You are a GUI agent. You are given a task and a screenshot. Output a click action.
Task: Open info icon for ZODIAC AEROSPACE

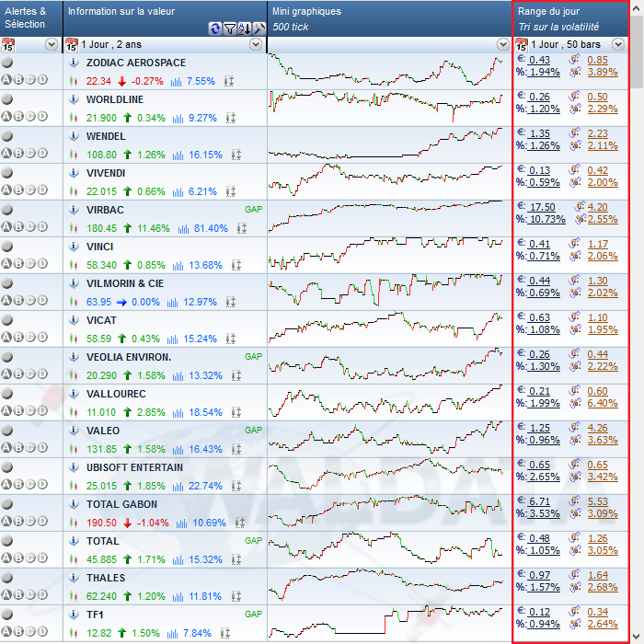pos(74,63)
